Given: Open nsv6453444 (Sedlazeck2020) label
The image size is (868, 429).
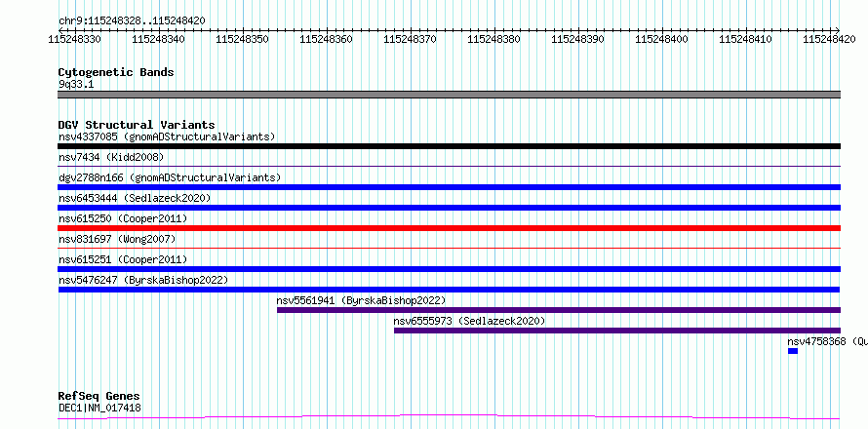Looking at the screenshot, I should (x=135, y=198).
